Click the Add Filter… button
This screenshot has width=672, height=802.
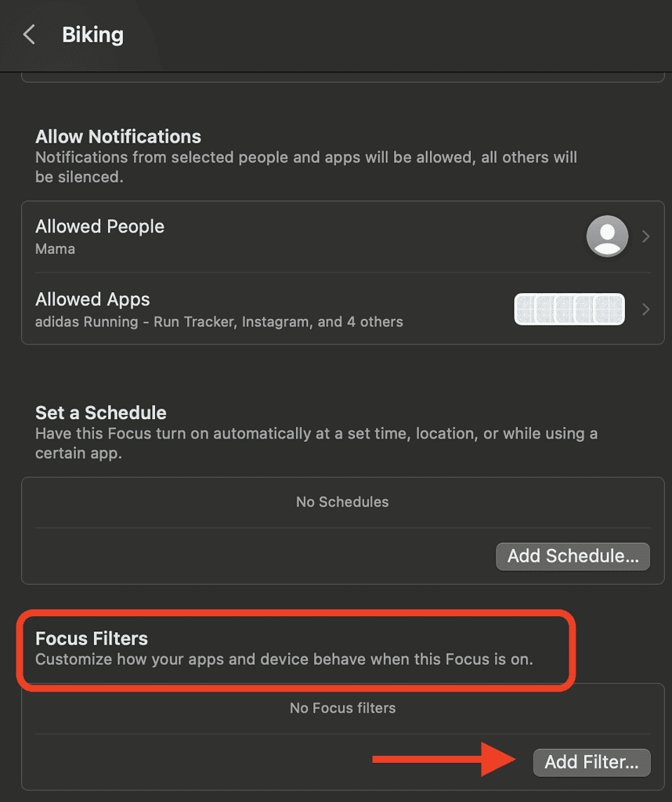point(591,763)
